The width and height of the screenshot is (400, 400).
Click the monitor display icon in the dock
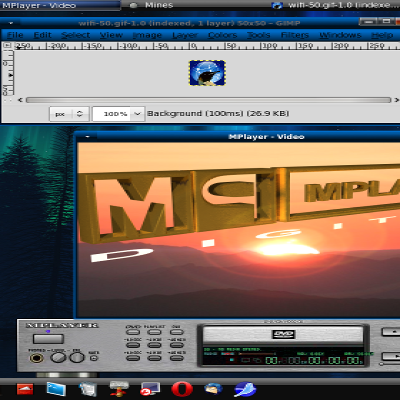pyautogui.click(x=150, y=389)
